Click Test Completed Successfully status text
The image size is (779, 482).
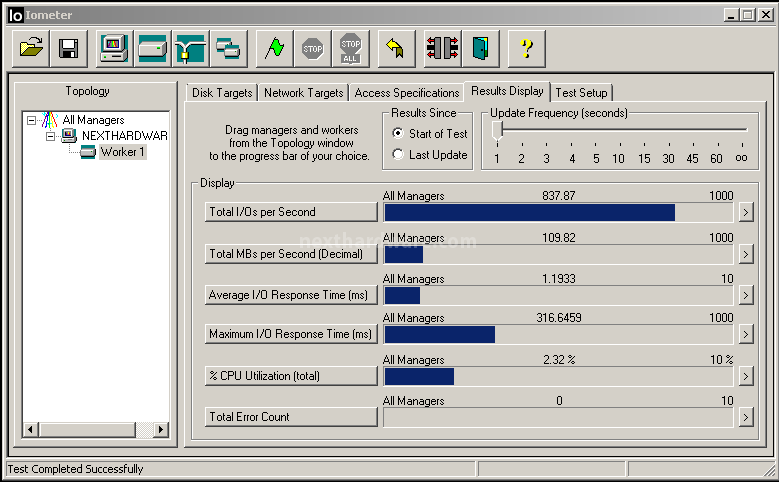(75, 469)
